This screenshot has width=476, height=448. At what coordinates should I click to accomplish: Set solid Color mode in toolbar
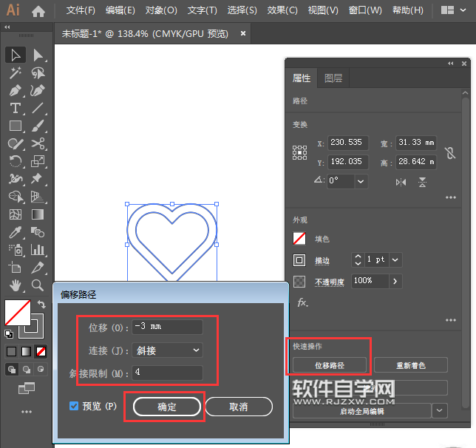pyautogui.click(x=12, y=351)
